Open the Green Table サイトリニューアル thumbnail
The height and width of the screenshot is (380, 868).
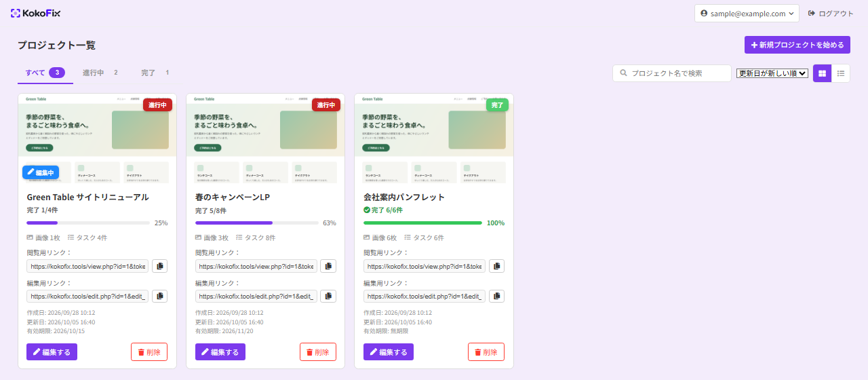pos(97,138)
